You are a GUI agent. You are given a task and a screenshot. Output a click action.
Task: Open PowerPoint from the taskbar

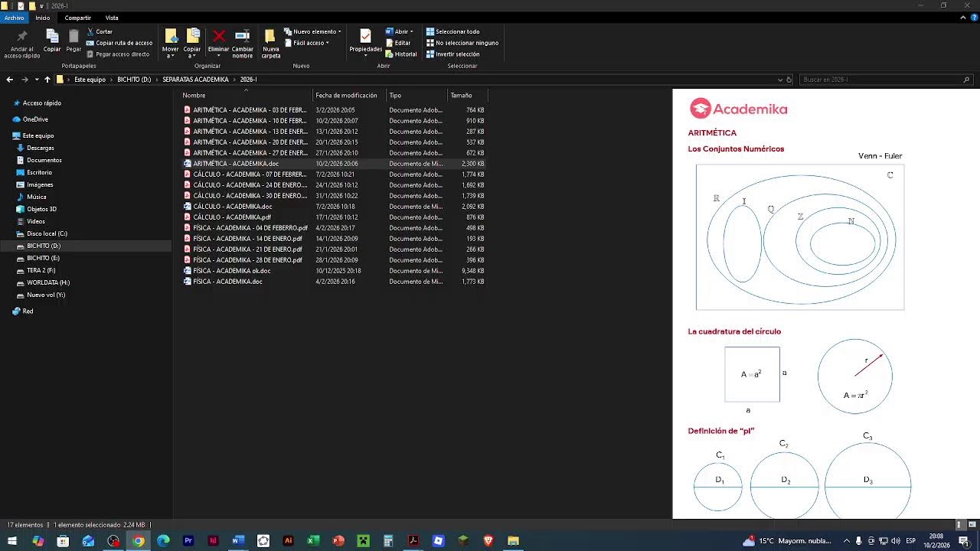click(x=338, y=541)
